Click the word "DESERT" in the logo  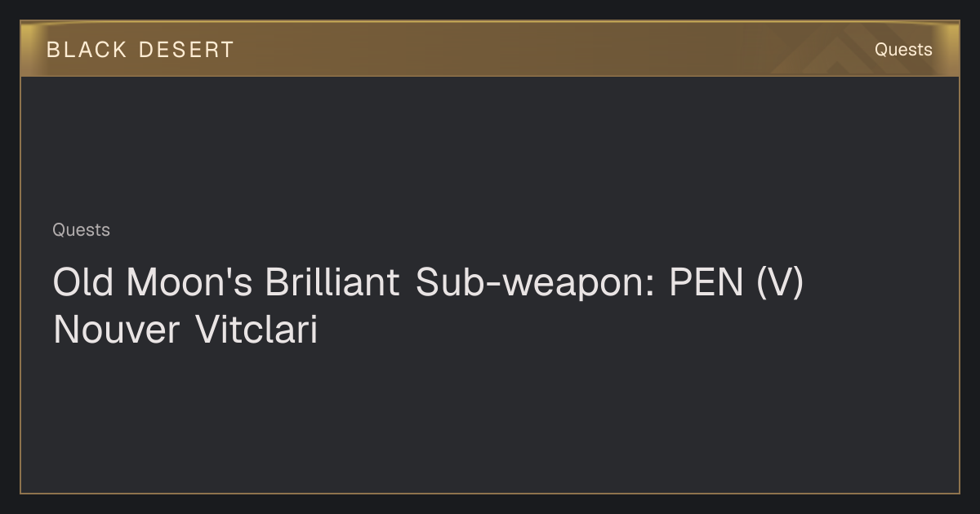tap(186, 50)
